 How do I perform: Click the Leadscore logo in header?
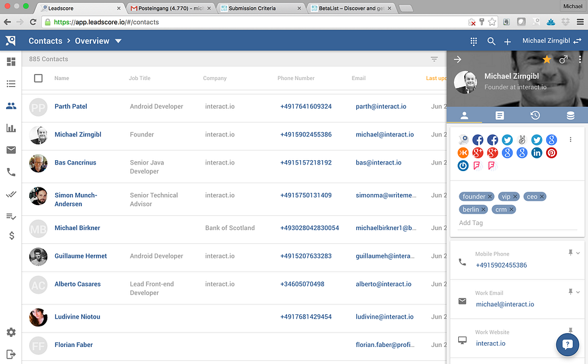[x=10, y=41]
